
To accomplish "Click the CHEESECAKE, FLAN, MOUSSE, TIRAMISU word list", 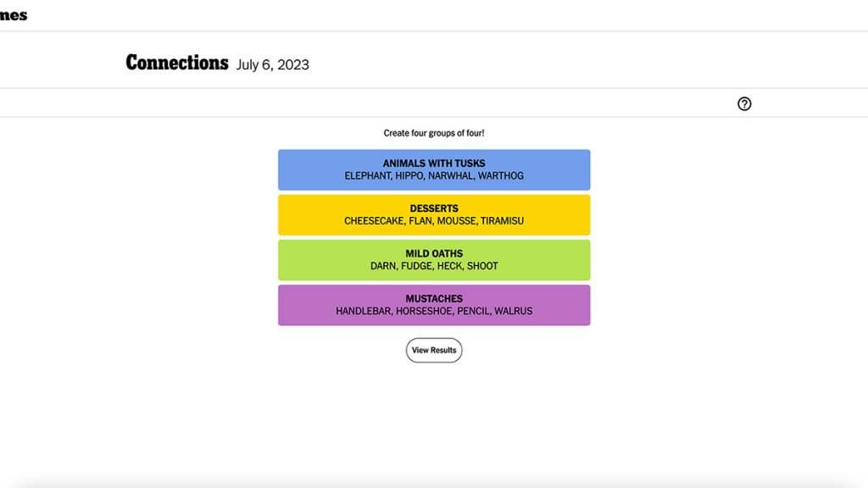I will pyautogui.click(x=434, y=221).
